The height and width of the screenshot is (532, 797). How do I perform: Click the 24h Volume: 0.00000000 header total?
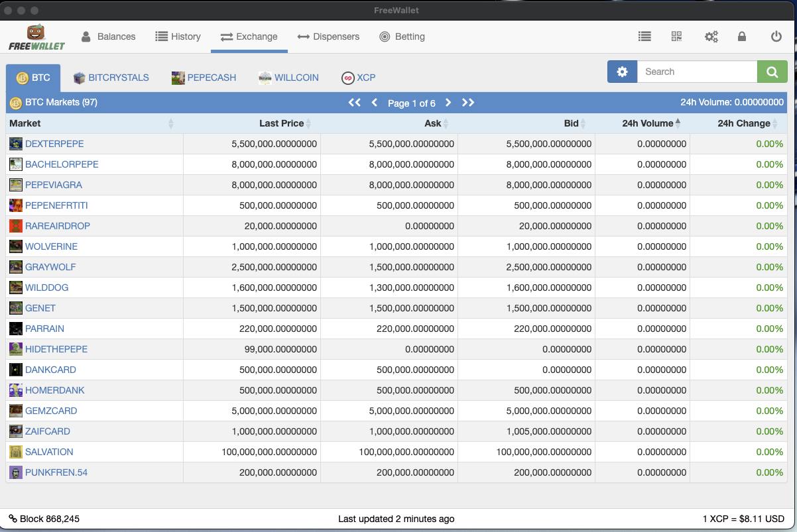732,102
